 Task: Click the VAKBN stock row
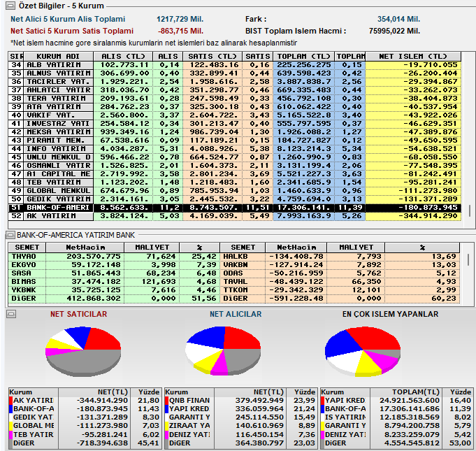pos(340,265)
